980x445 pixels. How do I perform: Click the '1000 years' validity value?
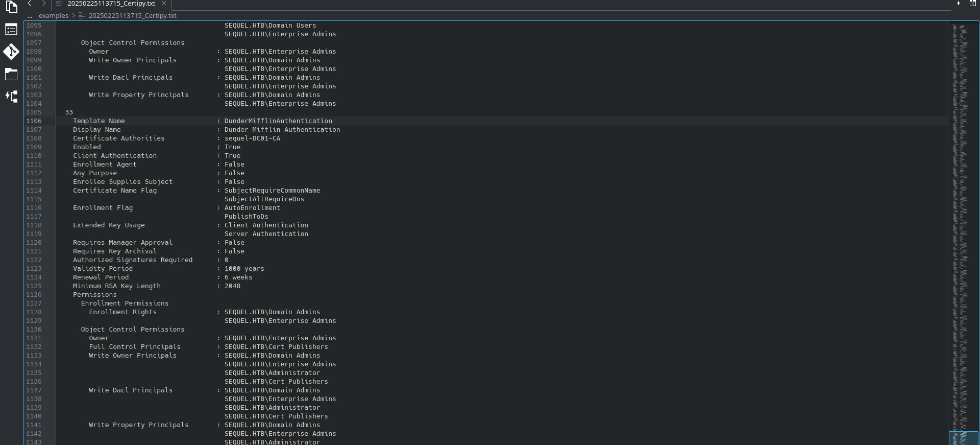click(x=244, y=269)
